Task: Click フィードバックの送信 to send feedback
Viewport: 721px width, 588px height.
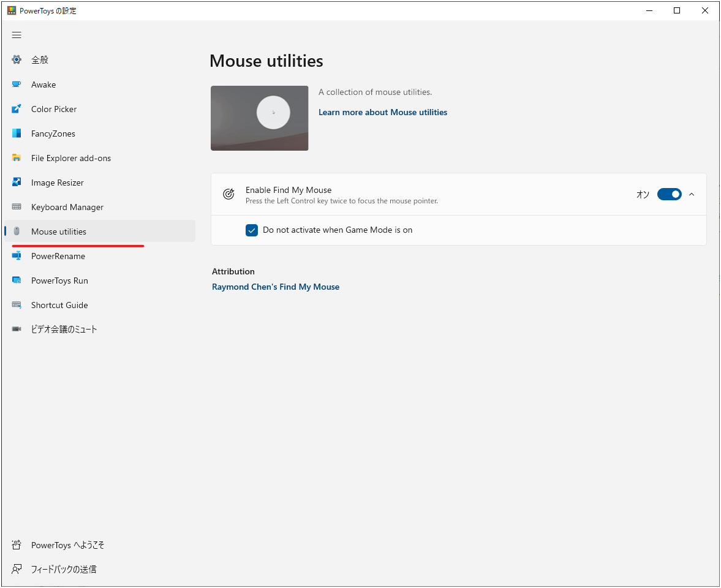Action: click(x=100, y=569)
